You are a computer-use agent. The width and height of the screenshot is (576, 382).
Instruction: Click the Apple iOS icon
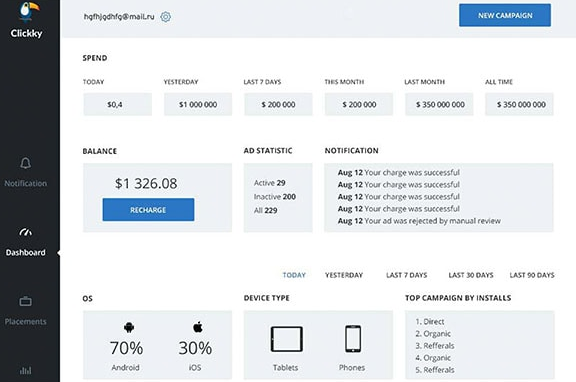point(198,327)
